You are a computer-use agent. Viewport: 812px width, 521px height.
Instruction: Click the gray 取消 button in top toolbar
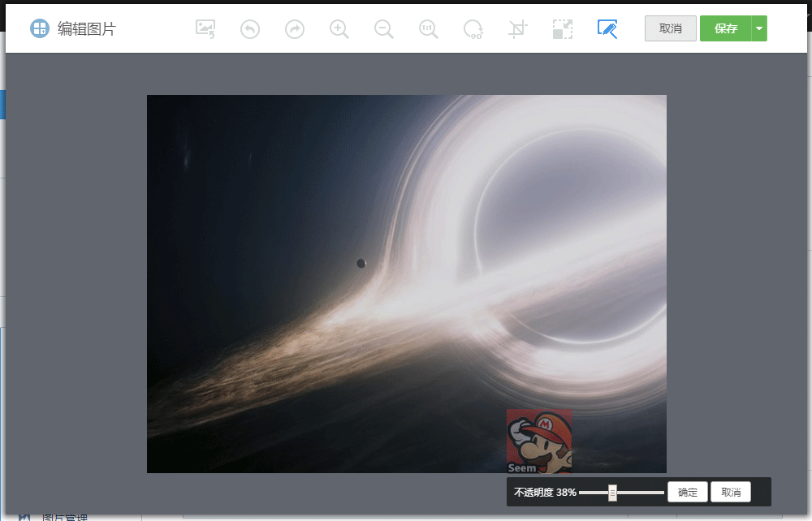[x=670, y=28]
